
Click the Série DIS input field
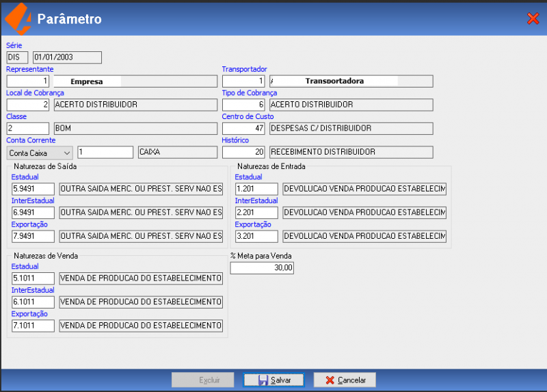17,57
